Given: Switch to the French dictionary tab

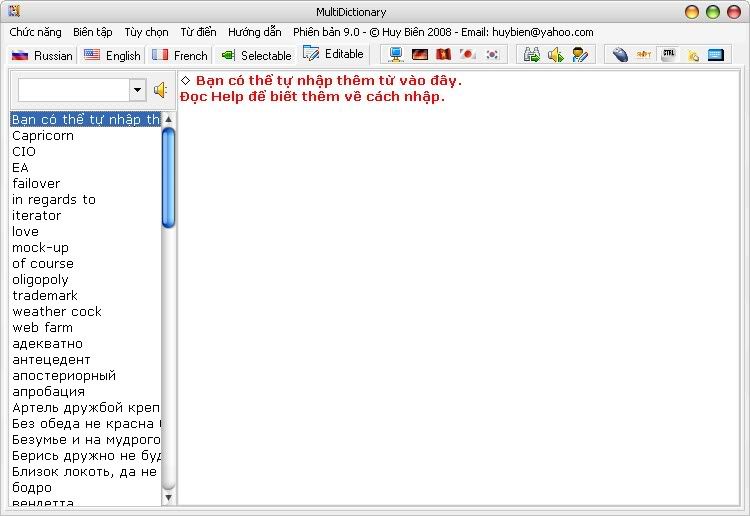Looking at the screenshot, I should [x=180, y=55].
